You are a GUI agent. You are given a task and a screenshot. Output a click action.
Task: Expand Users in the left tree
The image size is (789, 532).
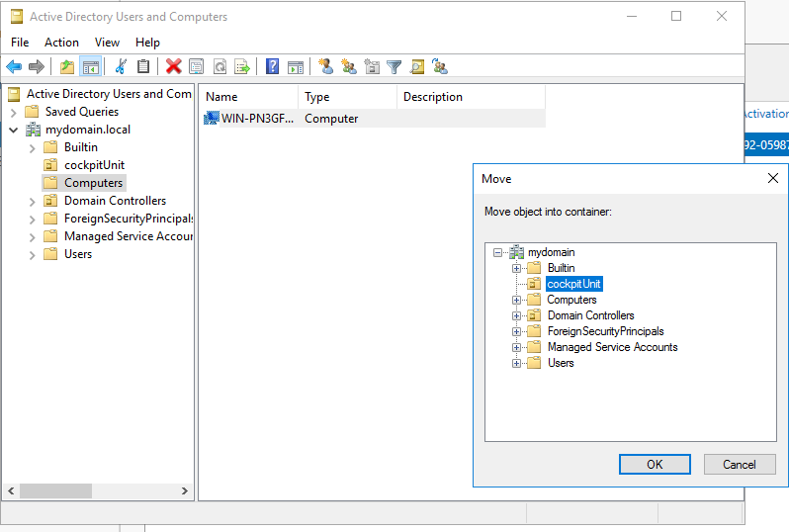pos(33,255)
